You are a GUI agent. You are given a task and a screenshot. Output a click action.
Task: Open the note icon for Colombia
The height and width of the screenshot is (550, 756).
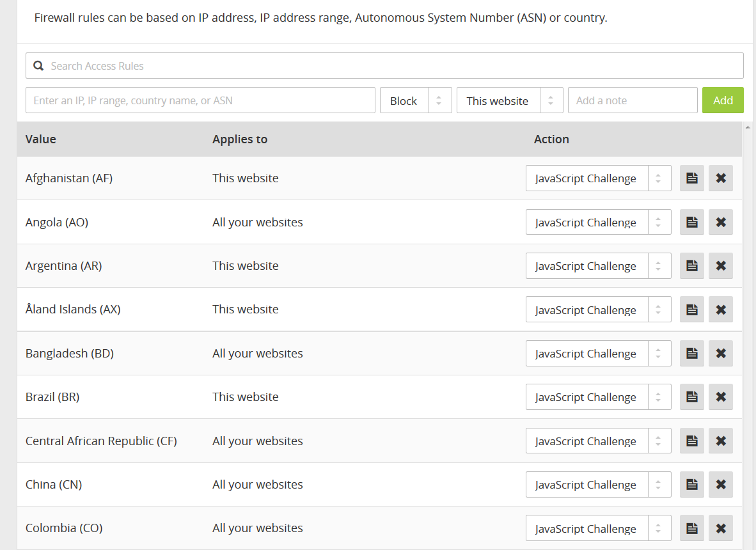click(x=691, y=528)
